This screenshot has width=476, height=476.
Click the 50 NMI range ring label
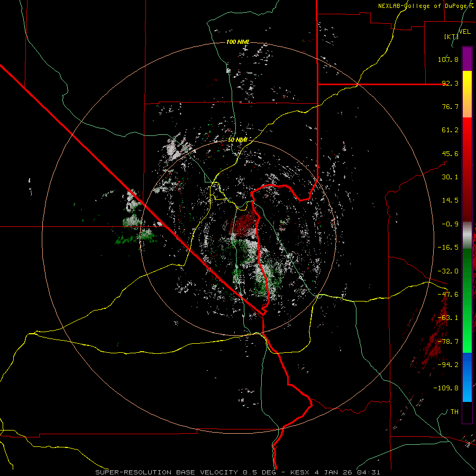[237, 140]
